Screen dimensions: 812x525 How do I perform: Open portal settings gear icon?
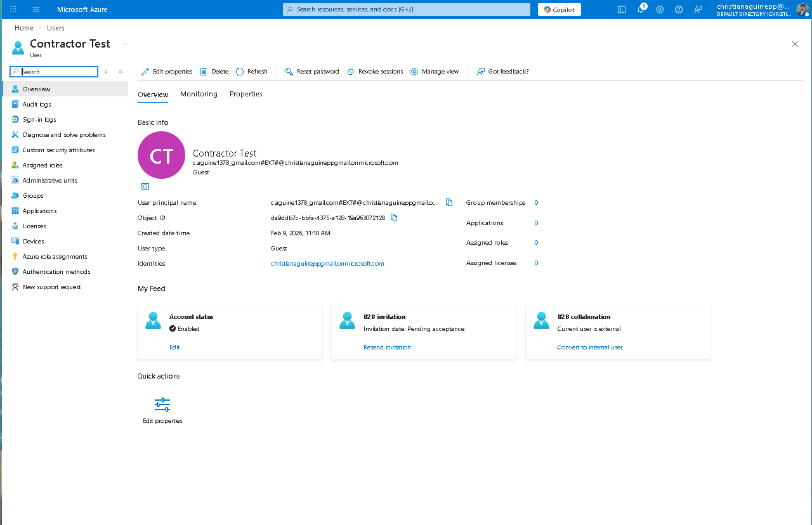click(x=660, y=10)
